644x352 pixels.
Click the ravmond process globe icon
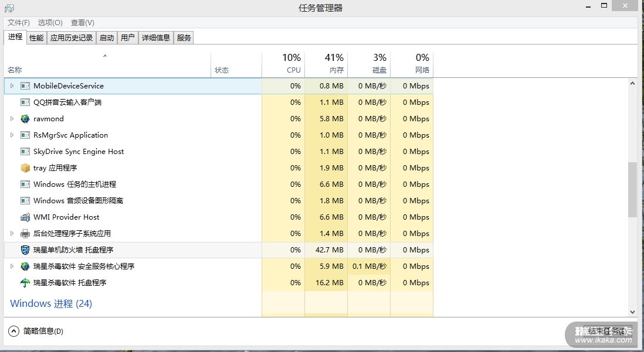(25, 119)
